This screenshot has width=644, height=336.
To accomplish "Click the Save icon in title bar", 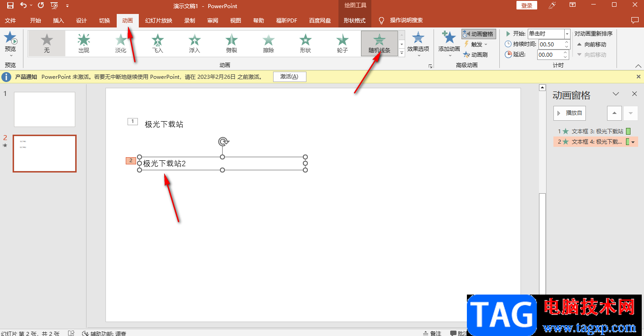I will [10, 5].
